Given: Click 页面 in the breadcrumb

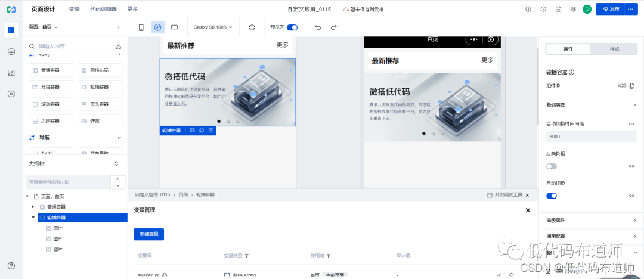Looking at the screenshot, I should point(183,195).
